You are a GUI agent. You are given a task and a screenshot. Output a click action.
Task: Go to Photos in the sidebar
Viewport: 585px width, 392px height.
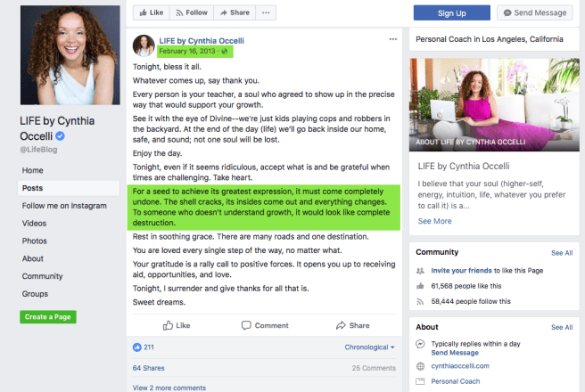coord(35,241)
